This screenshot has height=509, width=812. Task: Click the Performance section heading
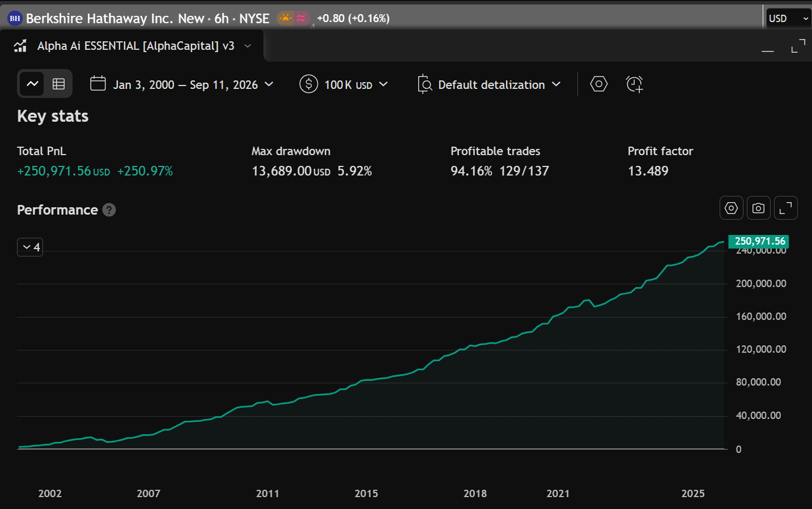[x=57, y=210]
